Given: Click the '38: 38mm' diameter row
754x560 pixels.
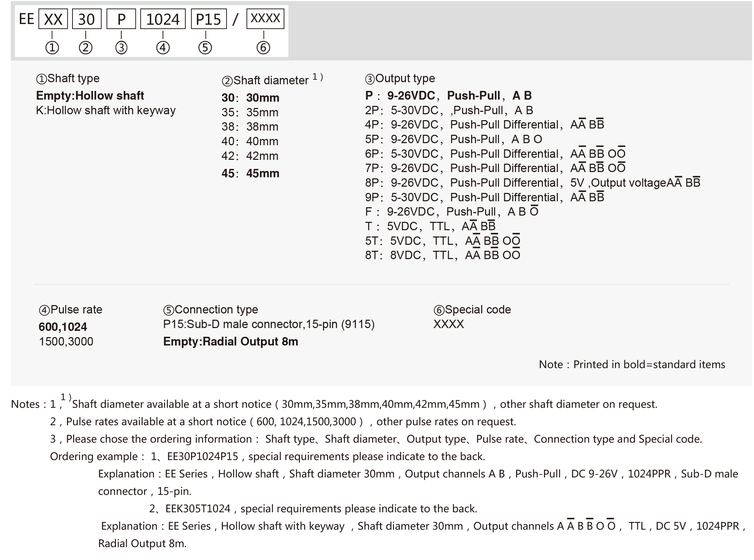Looking at the screenshot, I should (250, 127).
